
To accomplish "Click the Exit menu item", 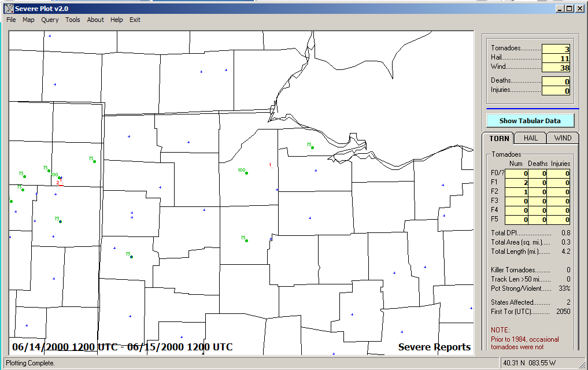I will point(135,20).
